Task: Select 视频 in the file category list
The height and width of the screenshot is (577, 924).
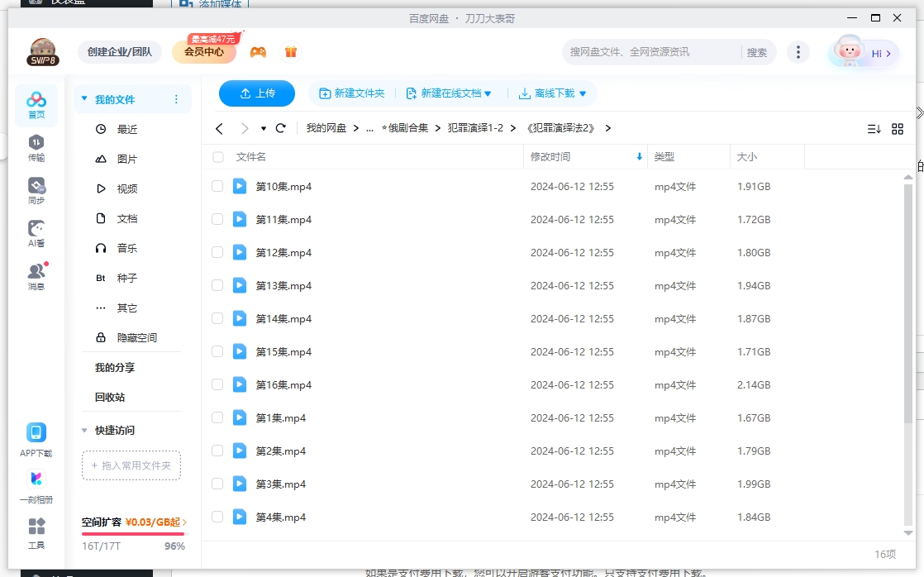Action: click(x=126, y=189)
